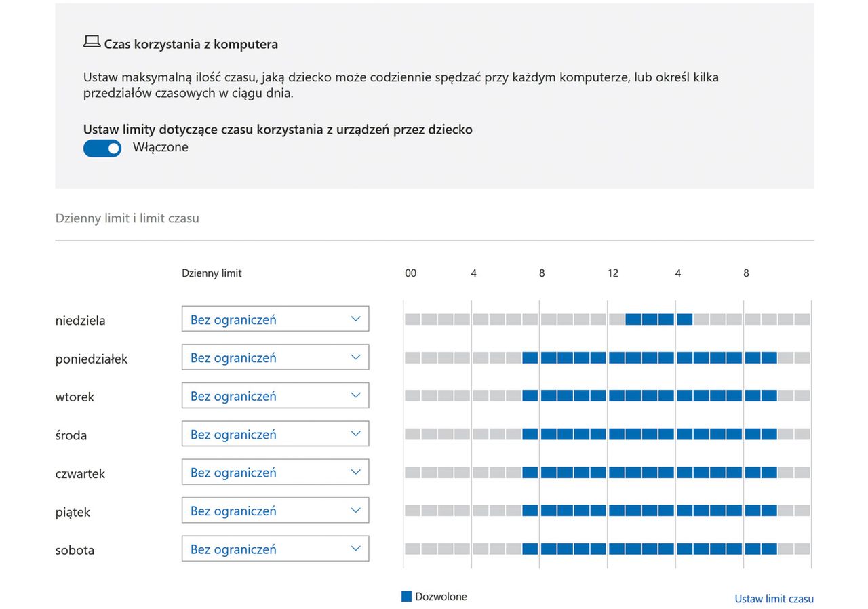Click the wtorek day label
This screenshot has width=868, height=609.
tap(75, 397)
